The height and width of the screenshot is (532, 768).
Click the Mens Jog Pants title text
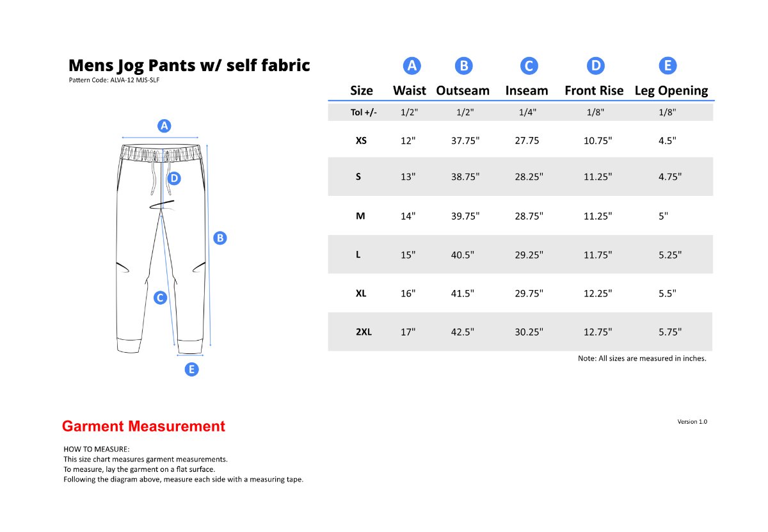tap(189, 65)
